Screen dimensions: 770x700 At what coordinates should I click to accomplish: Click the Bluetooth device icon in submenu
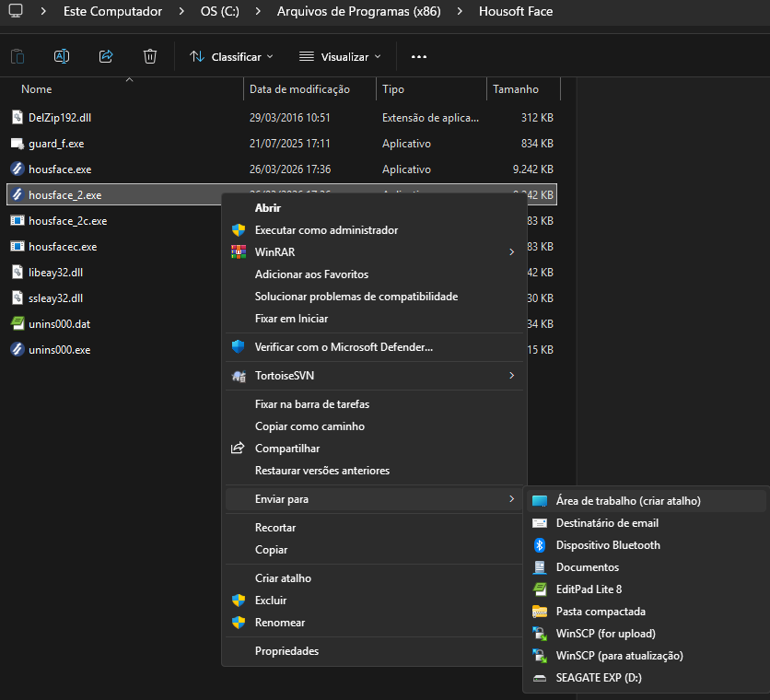[540, 545]
